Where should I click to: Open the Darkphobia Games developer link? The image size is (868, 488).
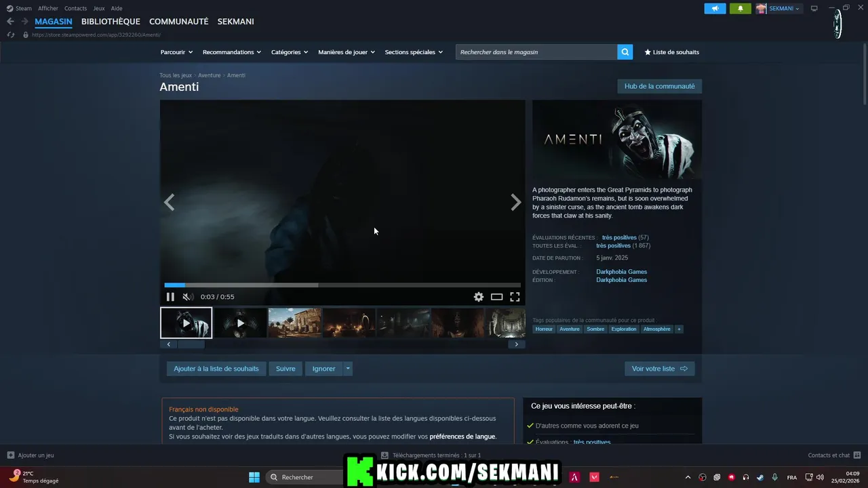(x=622, y=272)
